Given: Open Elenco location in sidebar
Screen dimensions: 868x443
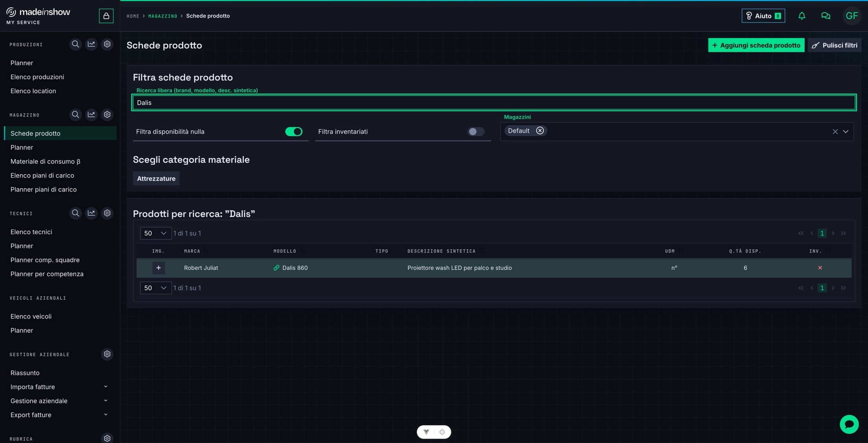Looking at the screenshot, I should tap(33, 91).
